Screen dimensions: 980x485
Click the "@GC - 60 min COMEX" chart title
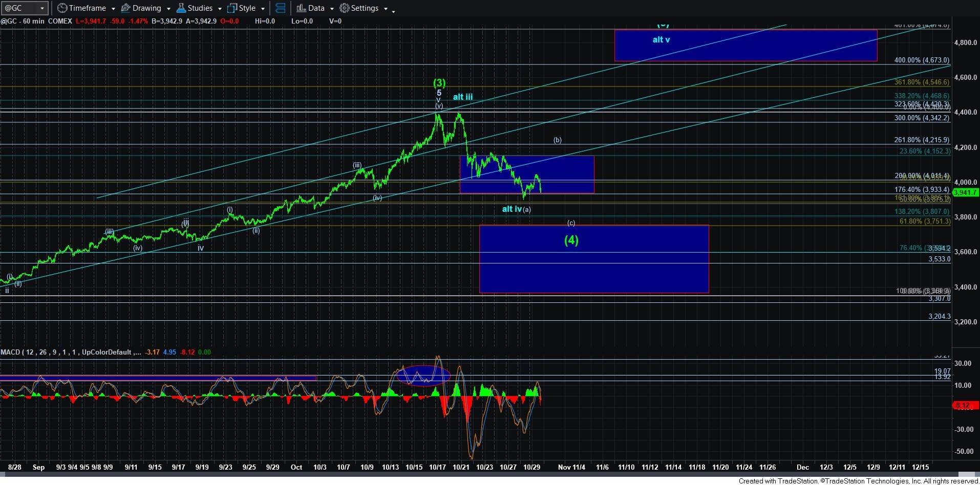coord(36,21)
